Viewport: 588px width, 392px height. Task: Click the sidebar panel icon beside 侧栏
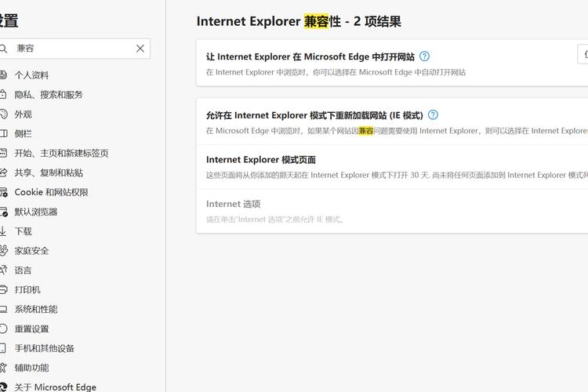click(x=3, y=133)
